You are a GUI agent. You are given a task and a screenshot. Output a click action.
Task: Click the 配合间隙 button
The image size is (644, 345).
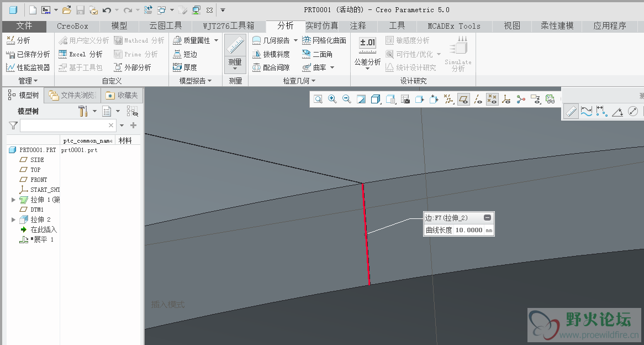point(271,67)
